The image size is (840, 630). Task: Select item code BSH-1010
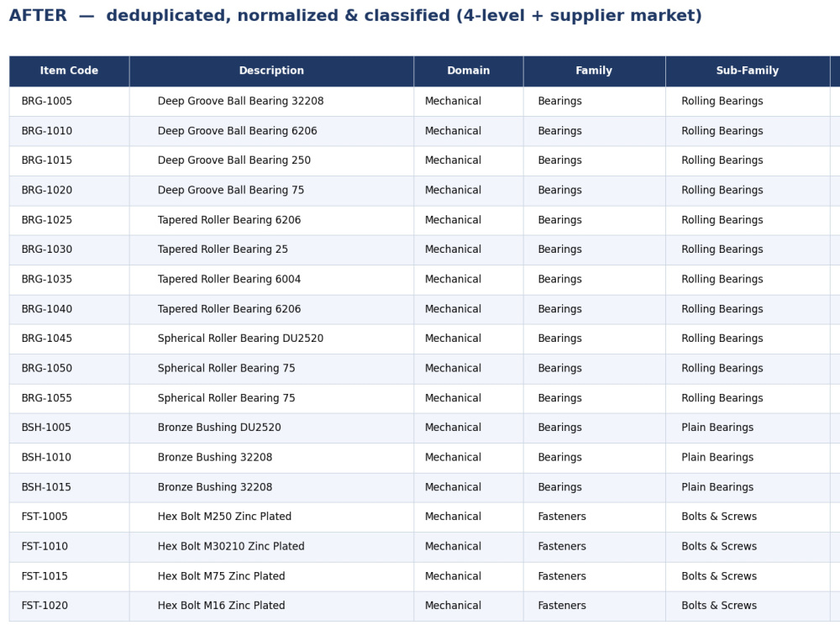tap(46, 458)
